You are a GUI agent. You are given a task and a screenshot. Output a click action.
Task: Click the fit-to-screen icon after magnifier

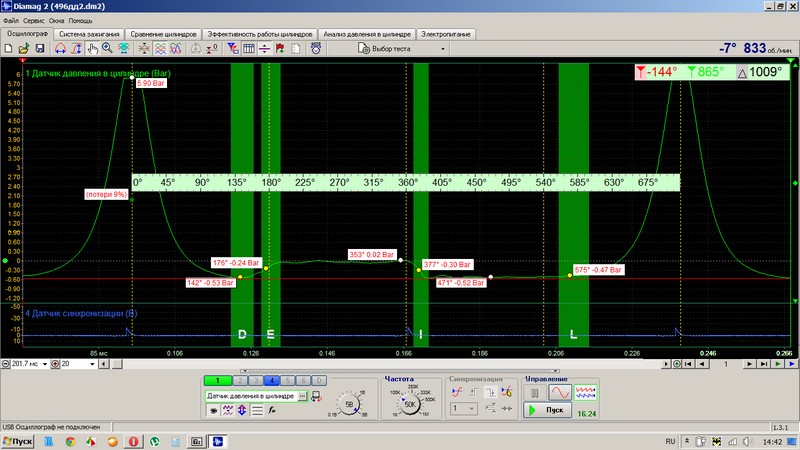(123, 48)
